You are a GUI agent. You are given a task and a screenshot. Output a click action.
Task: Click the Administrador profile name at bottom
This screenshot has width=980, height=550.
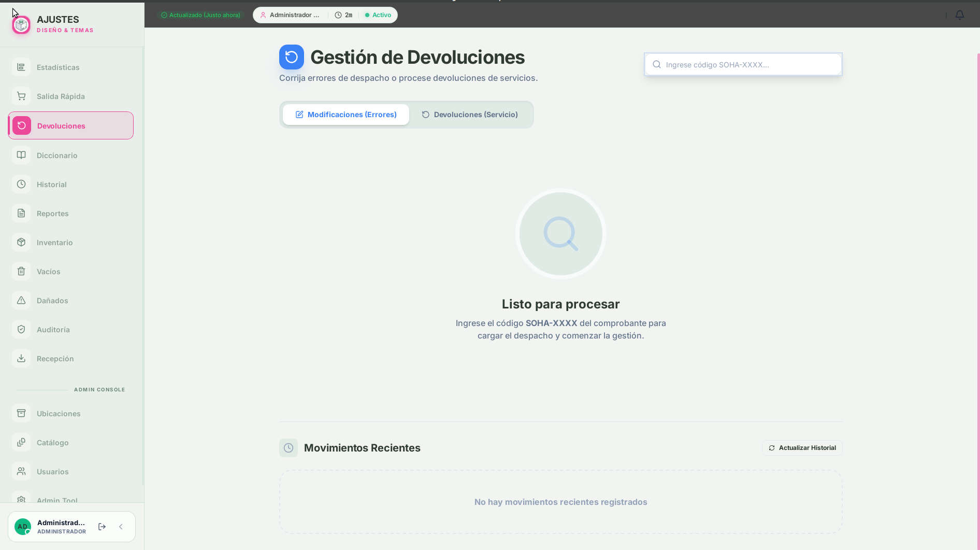coord(61,523)
